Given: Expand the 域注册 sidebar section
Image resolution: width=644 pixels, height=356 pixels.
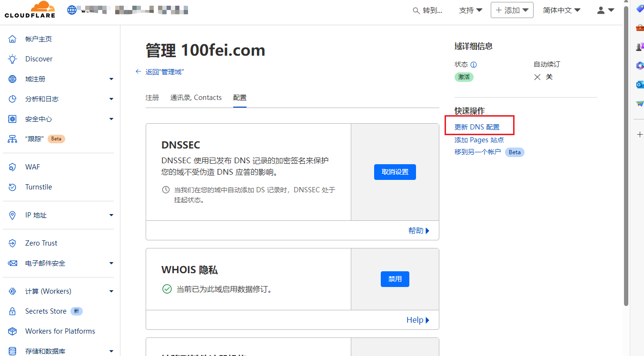Looking at the screenshot, I should tap(111, 79).
